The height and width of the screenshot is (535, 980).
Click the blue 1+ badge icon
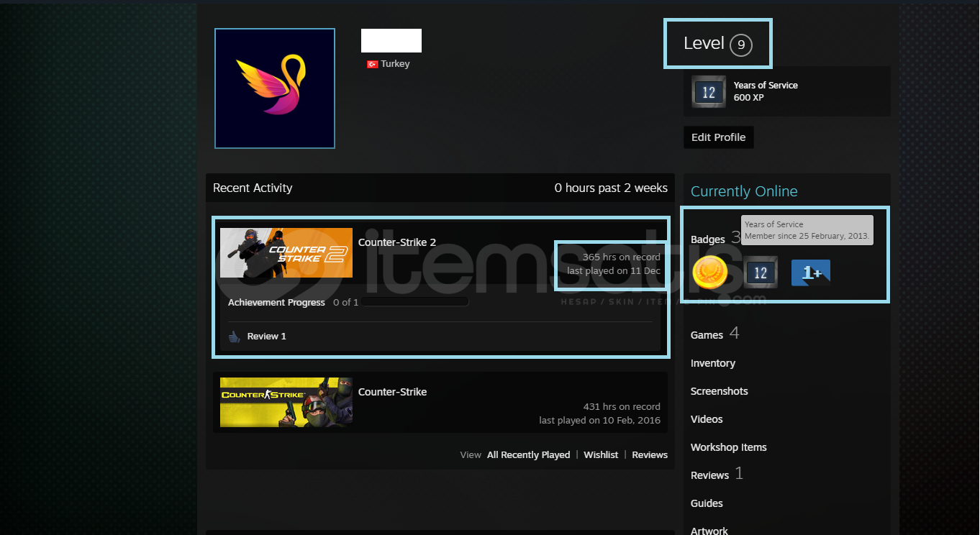pos(810,273)
